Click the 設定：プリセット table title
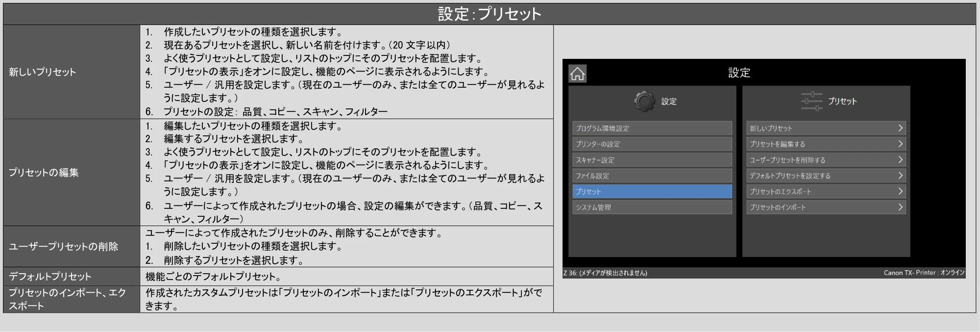Viewport: 980px width, 332px height. (x=490, y=14)
